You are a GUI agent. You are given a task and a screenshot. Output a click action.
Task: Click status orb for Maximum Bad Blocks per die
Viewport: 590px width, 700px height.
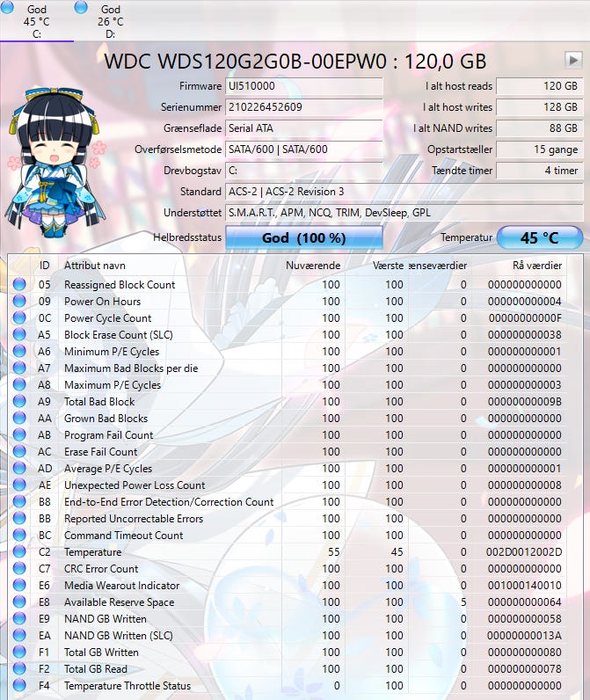pyautogui.click(x=19, y=368)
